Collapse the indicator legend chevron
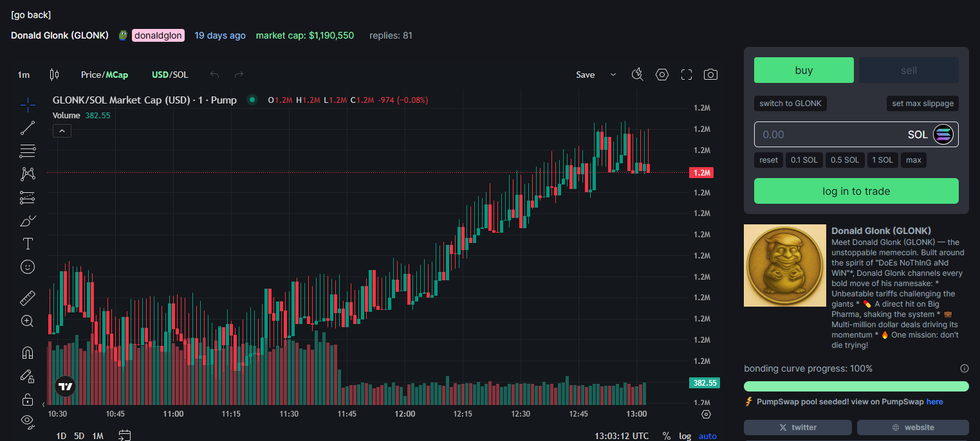Image resolution: width=980 pixels, height=441 pixels. 62,131
